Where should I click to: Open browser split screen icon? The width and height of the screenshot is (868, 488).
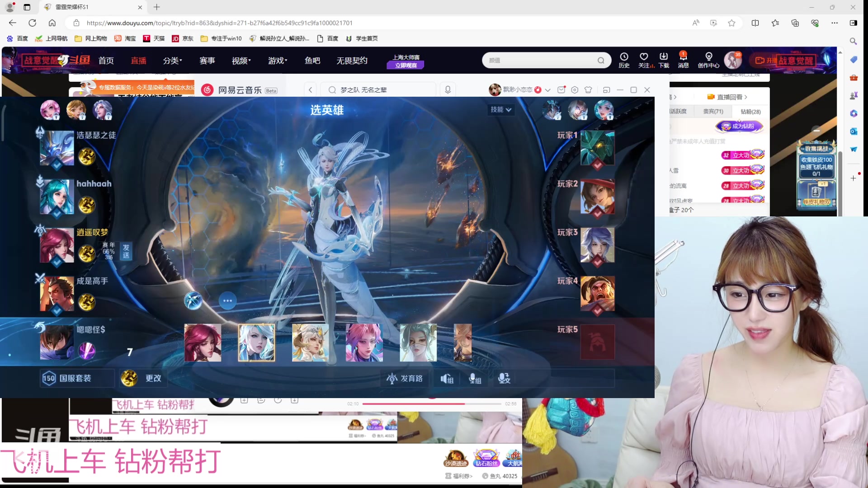point(755,23)
